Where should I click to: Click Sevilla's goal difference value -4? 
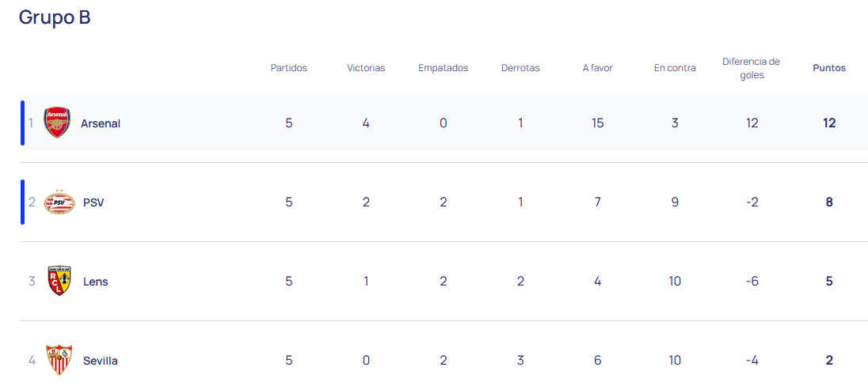(752, 361)
